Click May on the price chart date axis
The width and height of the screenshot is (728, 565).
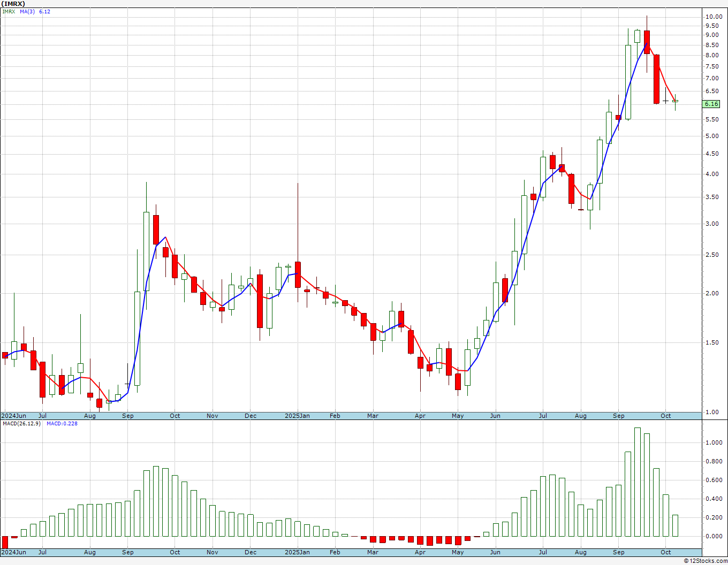coord(458,416)
